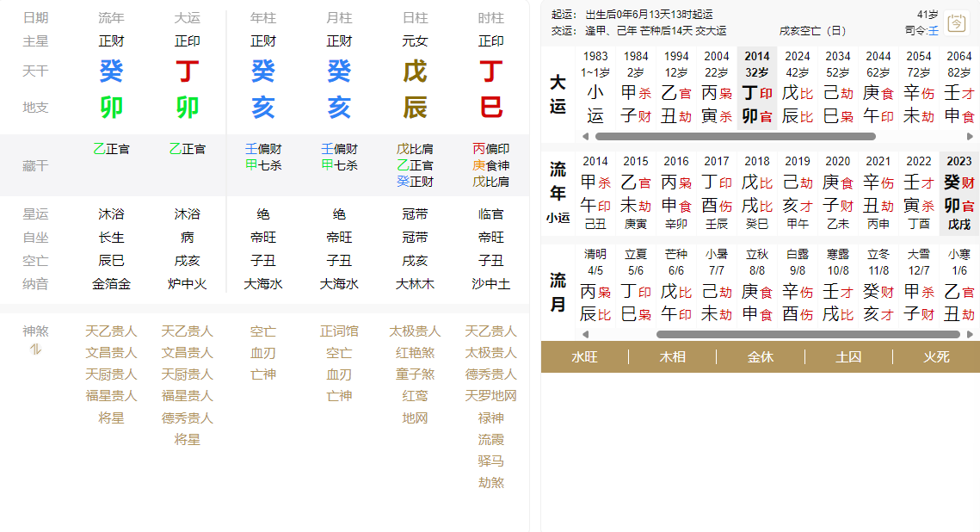The width and height of the screenshot is (980, 532).
Task: Open 驿马 in the 时柱 神煞 list
Action: tap(490, 461)
